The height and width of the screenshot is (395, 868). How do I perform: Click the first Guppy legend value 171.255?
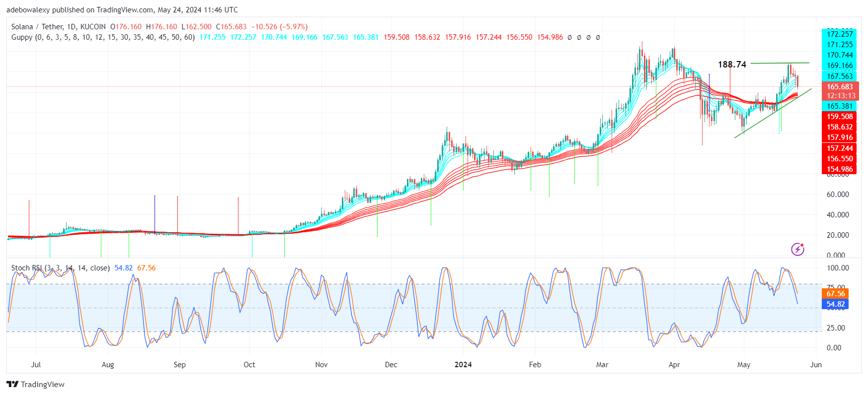pyautogui.click(x=213, y=37)
